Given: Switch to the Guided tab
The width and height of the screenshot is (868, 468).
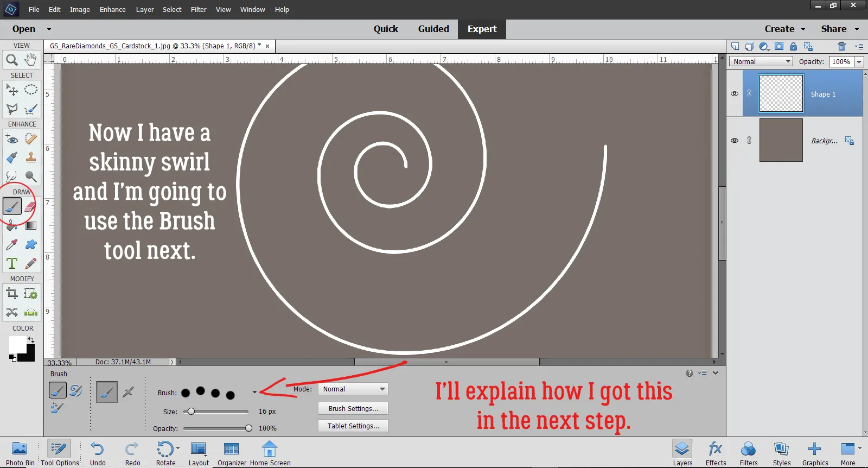Looking at the screenshot, I should [433, 29].
